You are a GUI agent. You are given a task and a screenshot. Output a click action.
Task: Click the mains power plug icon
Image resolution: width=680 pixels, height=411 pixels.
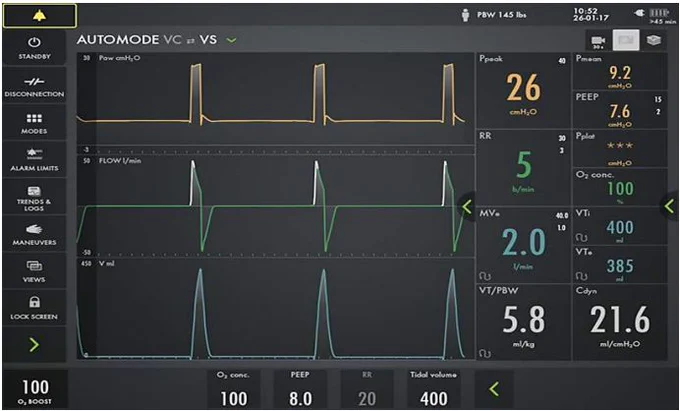[640, 13]
